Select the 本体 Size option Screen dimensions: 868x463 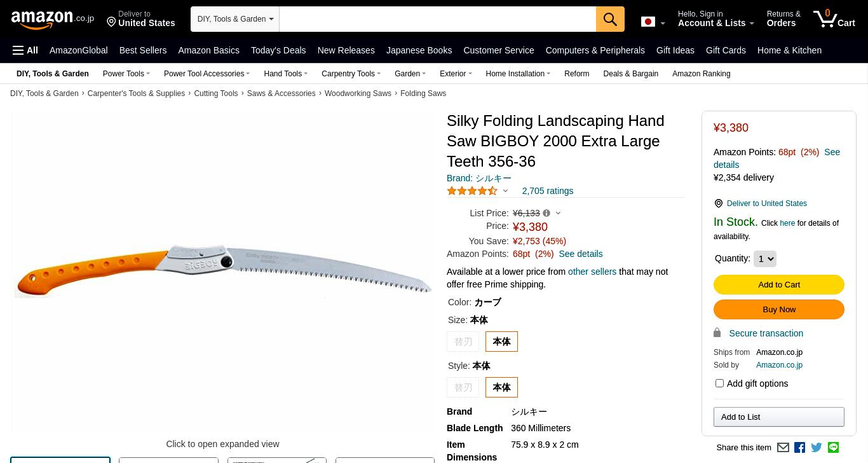pos(501,342)
